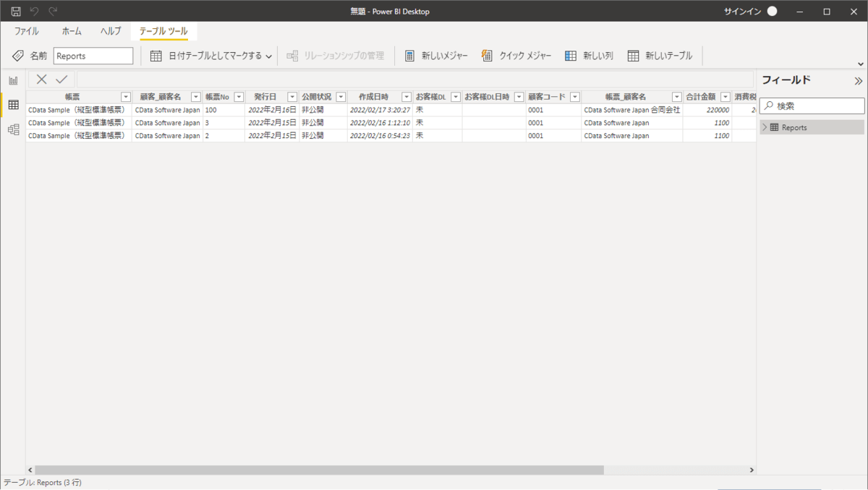Click the horizontal scrollbar right arrow
The image size is (868, 490).
coord(752,470)
